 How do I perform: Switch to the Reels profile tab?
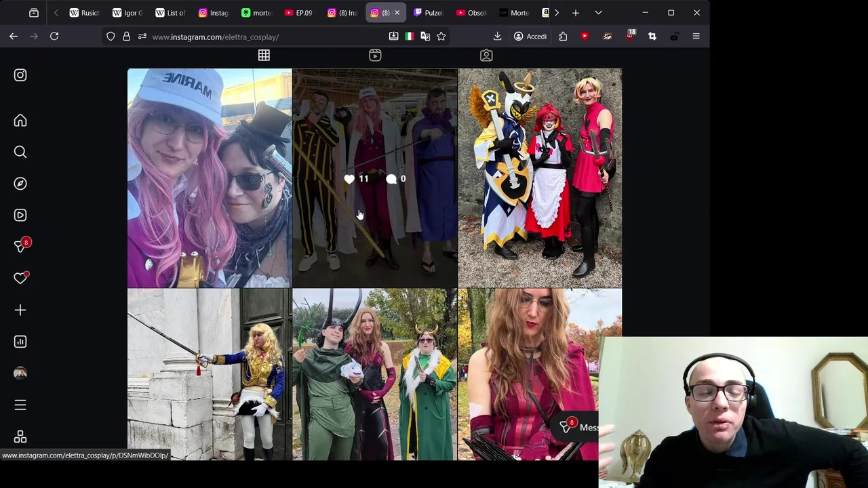pos(375,56)
